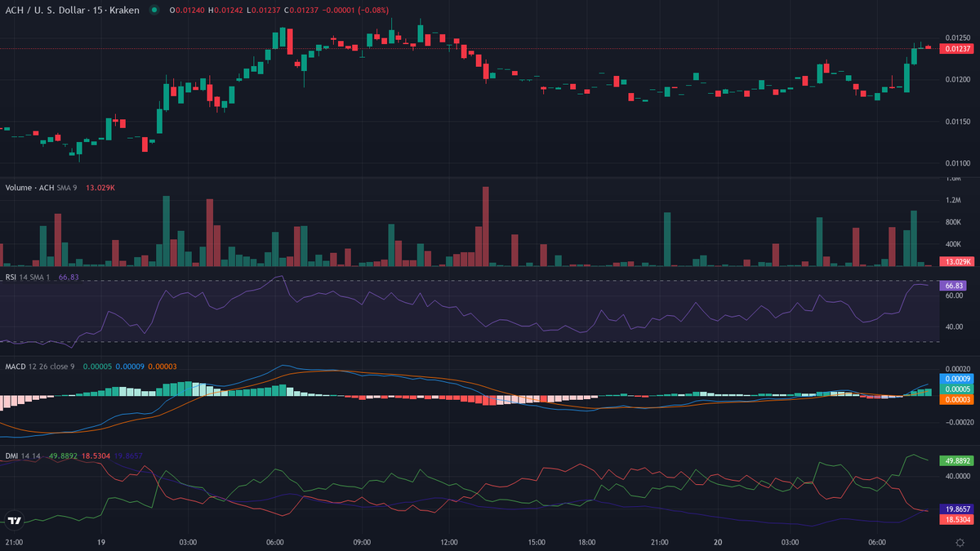This screenshot has height=551, width=980.
Task: Click the date 19 on time axis
Action: (100, 542)
